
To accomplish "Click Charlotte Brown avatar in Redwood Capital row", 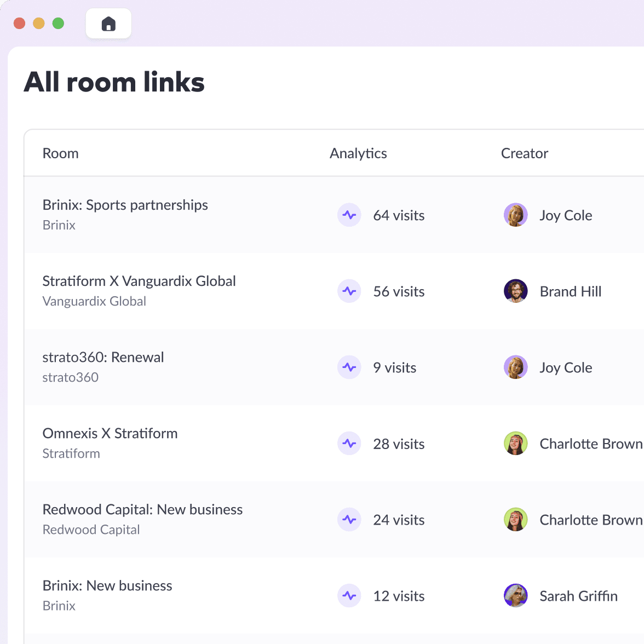I will [x=515, y=520].
